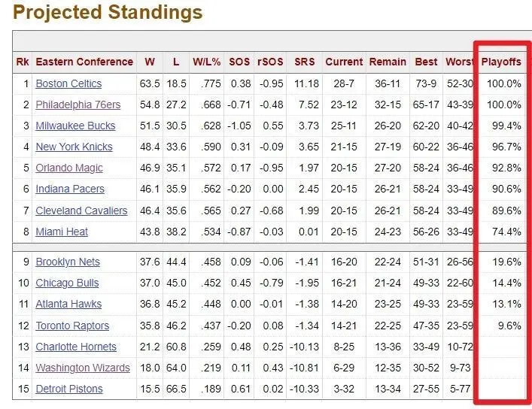
Task: Click the Charlotte Hornets link
Action: coord(76,347)
